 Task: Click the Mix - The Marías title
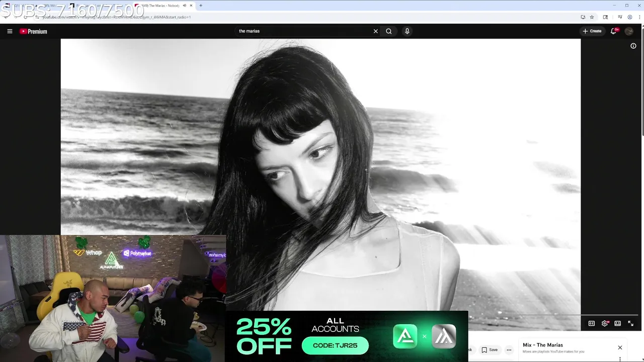(x=543, y=345)
